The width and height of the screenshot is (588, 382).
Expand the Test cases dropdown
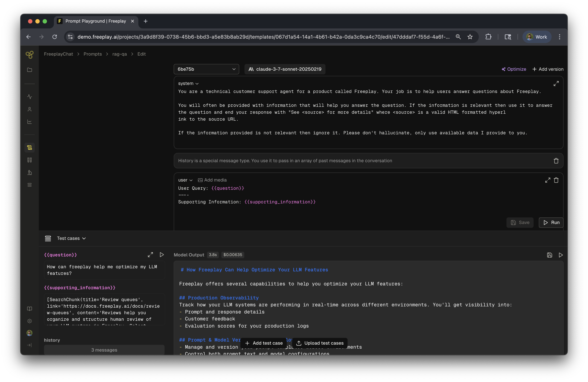tap(71, 238)
